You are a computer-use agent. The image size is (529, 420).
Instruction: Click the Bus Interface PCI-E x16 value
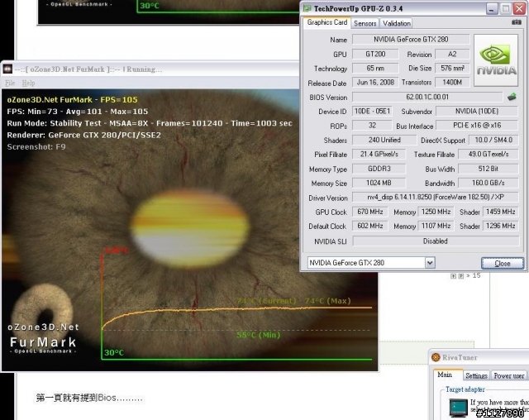click(x=477, y=125)
